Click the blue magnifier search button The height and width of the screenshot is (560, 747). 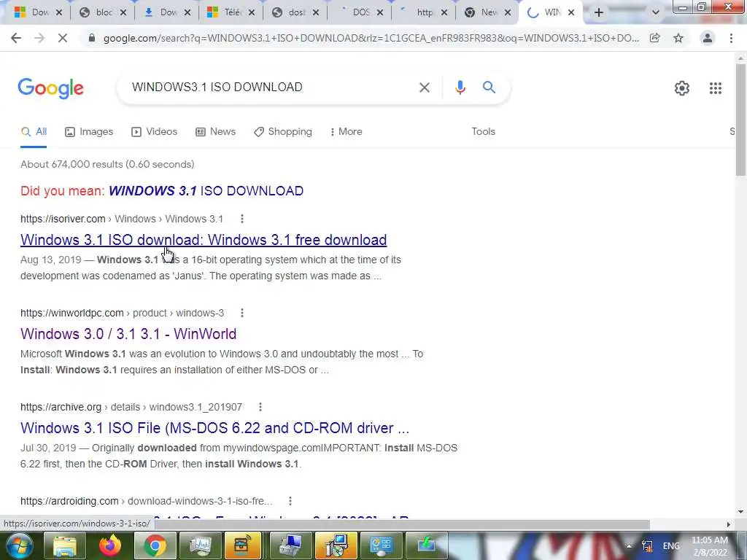pos(489,87)
